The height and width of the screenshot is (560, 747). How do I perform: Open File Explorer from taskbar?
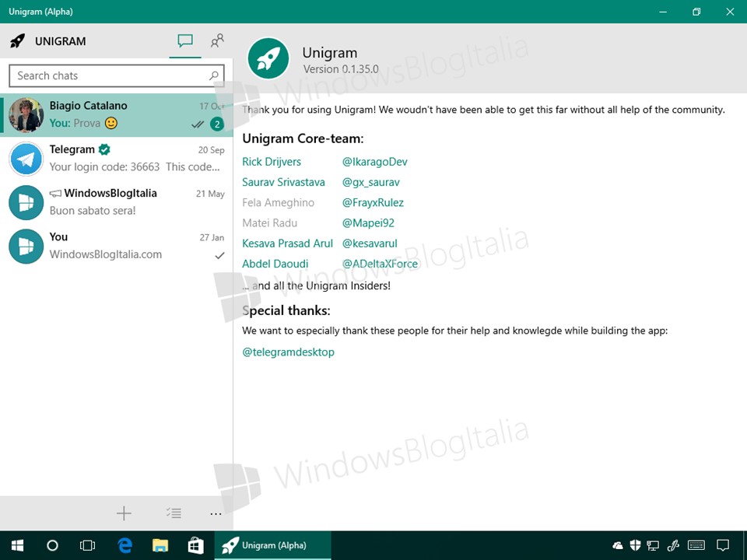pos(160,545)
